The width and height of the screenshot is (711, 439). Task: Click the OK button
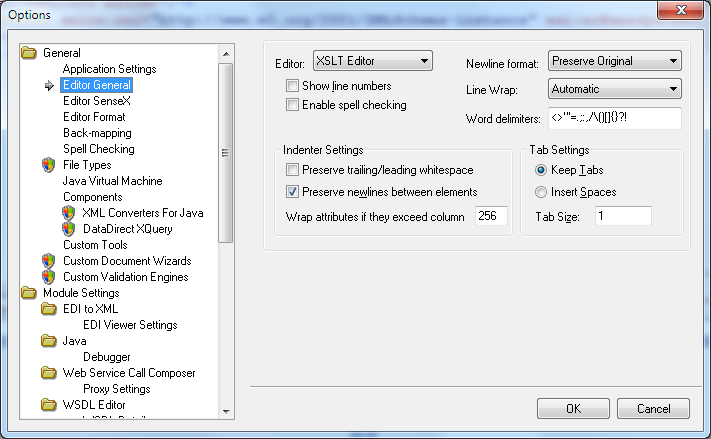(573, 408)
